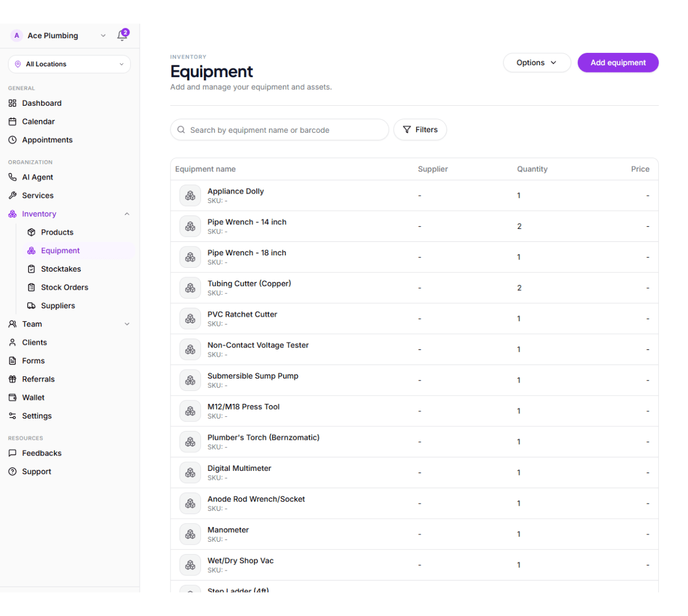
Task: Open the Suppliers page
Action: click(58, 306)
